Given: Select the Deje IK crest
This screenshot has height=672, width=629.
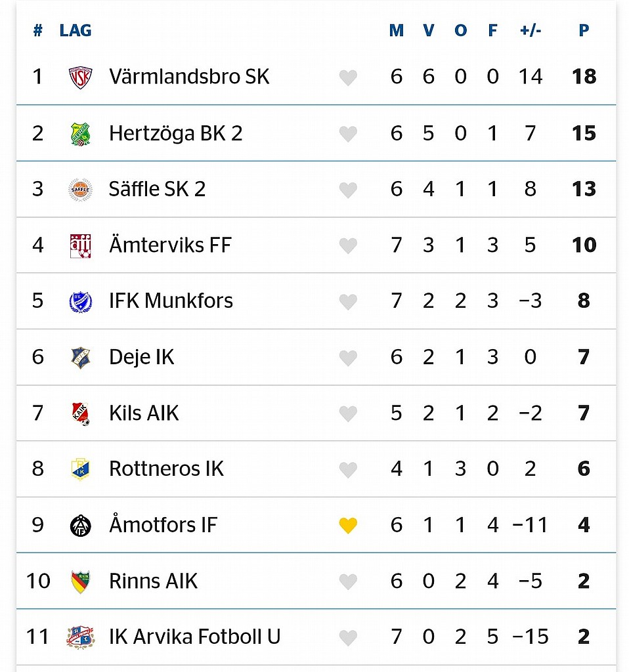Looking at the screenshot, I should pos(80,358).
